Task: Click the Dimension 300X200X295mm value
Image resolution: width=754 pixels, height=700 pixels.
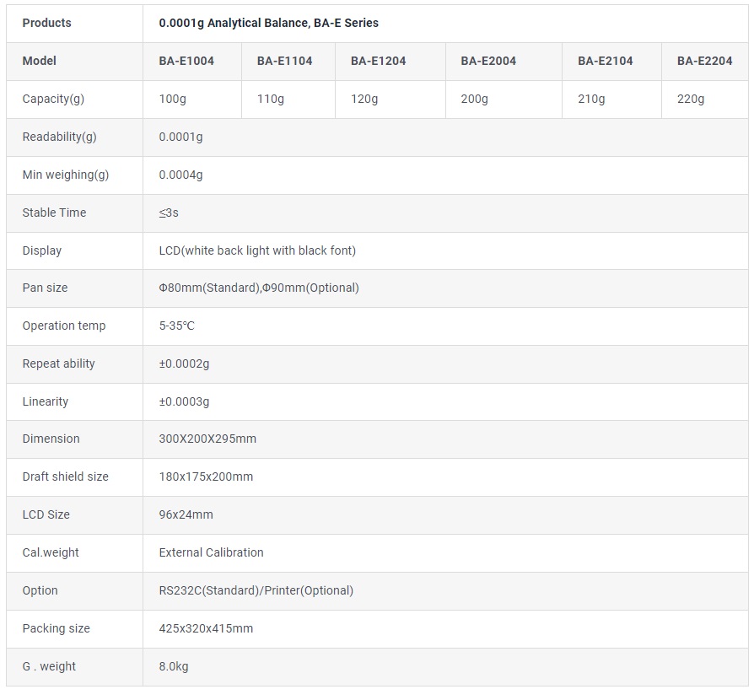Action: tap(207, 439)
